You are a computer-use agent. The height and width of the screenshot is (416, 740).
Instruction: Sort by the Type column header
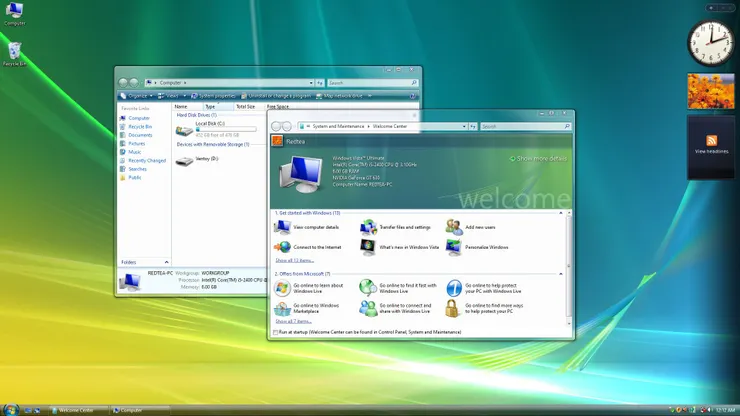218,107
